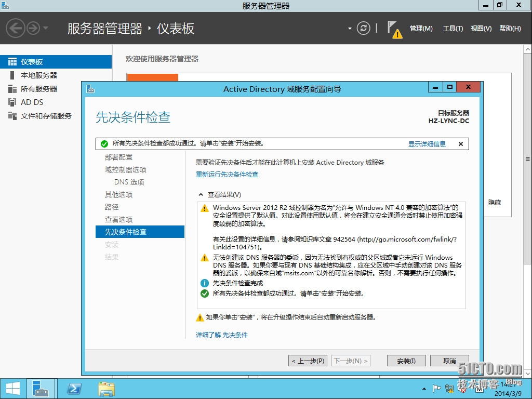The width and height of the screenshot is (532, 399).
Task: Click green check icon in results list
Action: (205, 294)
